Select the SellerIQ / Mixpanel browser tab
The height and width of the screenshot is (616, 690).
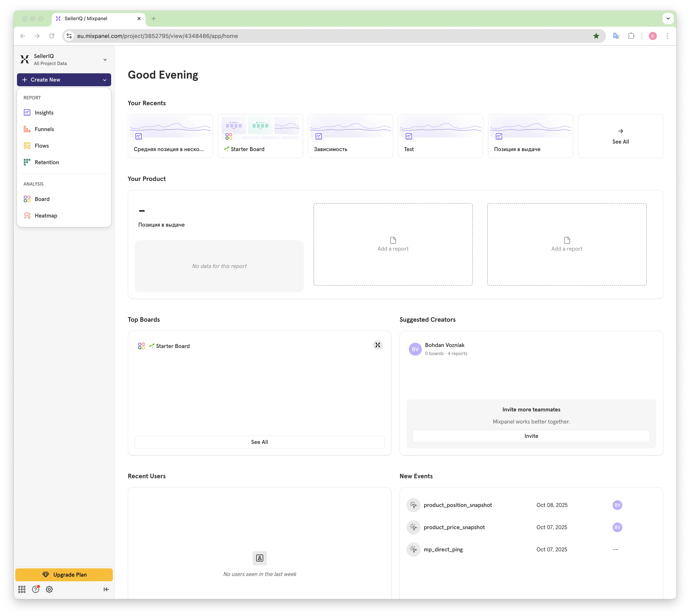pos(99,19)
